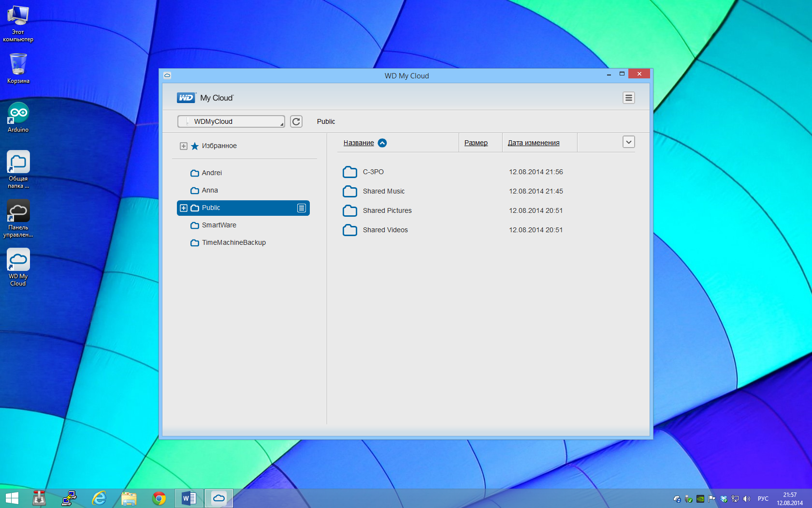Click the Shared Videos folder icon

tap(350, 230)
